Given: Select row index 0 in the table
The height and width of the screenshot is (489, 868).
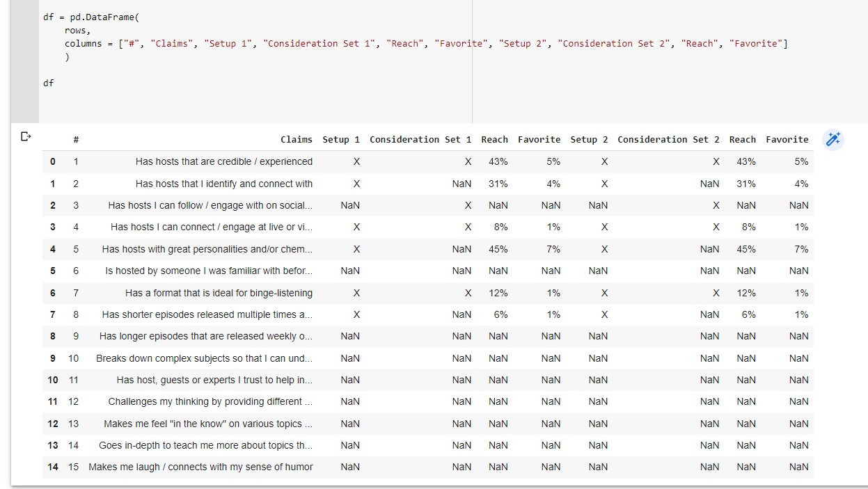Looking at the screenshot, I should (52, 161).
